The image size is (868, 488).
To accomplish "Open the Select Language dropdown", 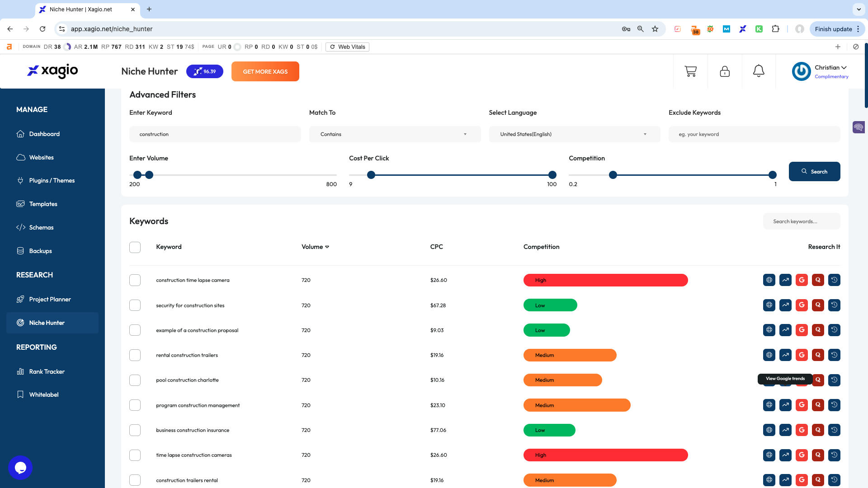I will [x=574, y=134].
